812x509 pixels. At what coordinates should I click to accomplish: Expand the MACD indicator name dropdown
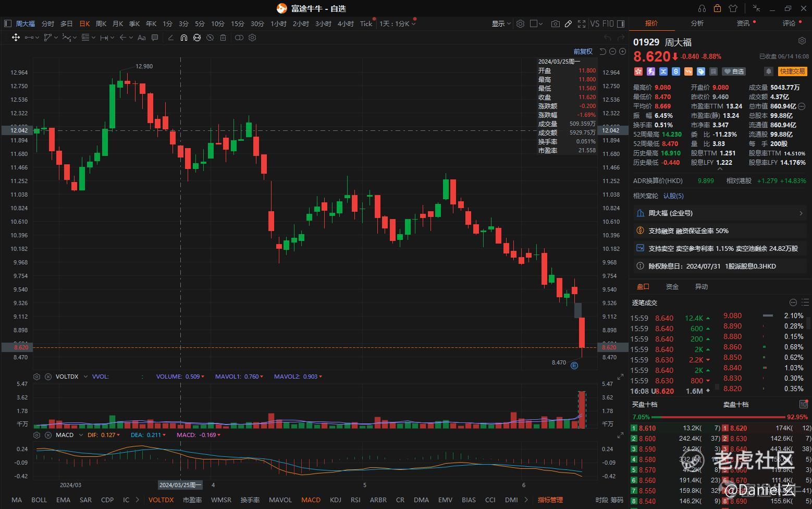point(80,435)
